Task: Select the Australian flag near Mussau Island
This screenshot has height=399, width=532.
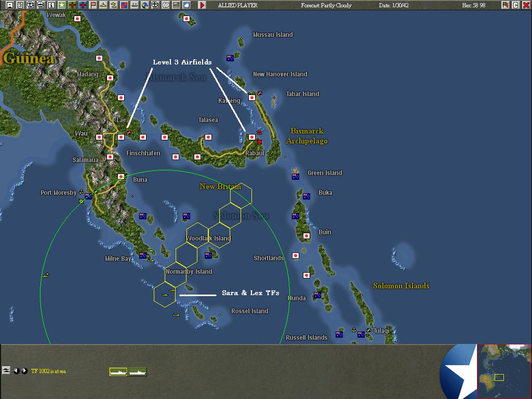Action: 230,58
